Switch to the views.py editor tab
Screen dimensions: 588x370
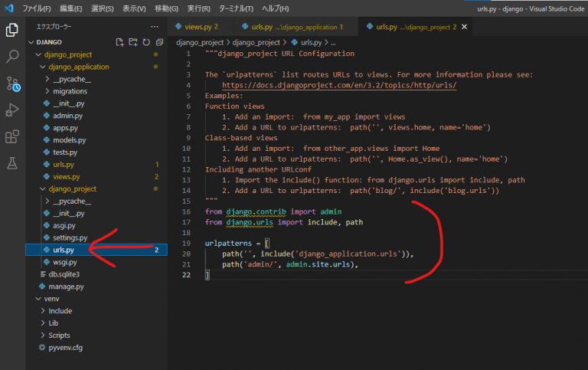click(197, 27)
